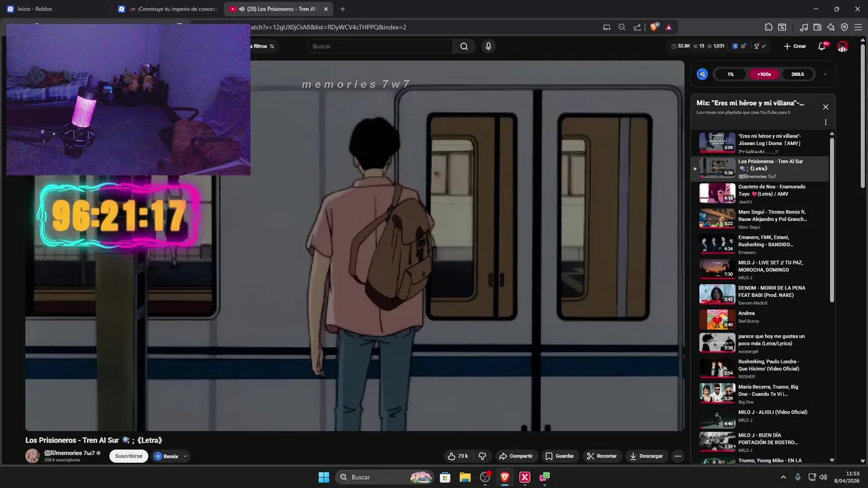Open Brave Shields lion icon
The height and width of the screenshot is (488, 868).
pyautogui.click(x=654, y=27)
